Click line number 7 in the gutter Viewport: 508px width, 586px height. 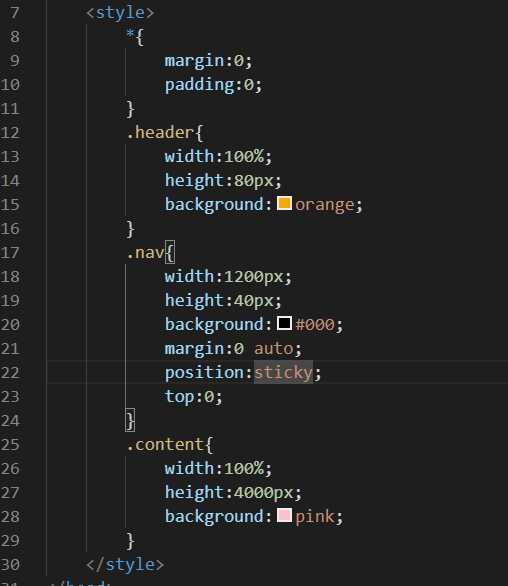click(15, 13)
